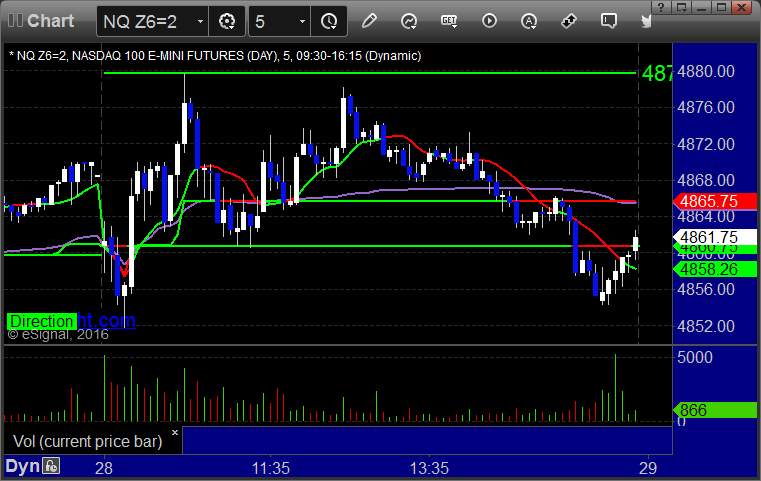Image resolution: width=761 pixels, height=481 pixels.
Task: Click the 5000 volume axis label
Action: 695,357
